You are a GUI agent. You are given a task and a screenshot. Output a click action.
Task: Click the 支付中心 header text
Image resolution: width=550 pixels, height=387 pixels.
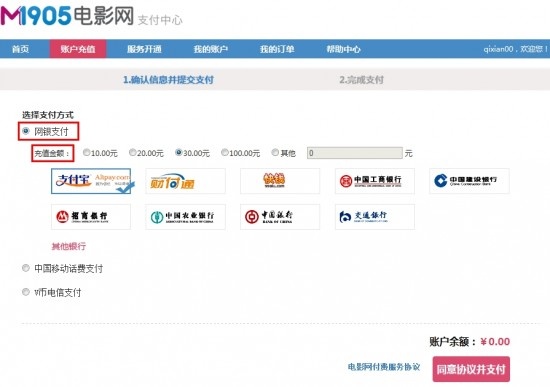pyautogui.click(x=160, y=20)
